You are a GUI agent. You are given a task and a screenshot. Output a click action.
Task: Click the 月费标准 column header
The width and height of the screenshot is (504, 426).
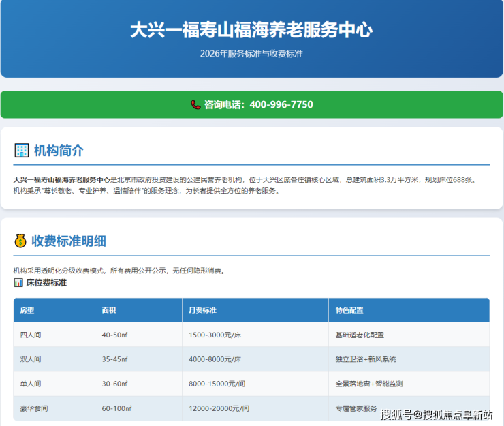202,310
